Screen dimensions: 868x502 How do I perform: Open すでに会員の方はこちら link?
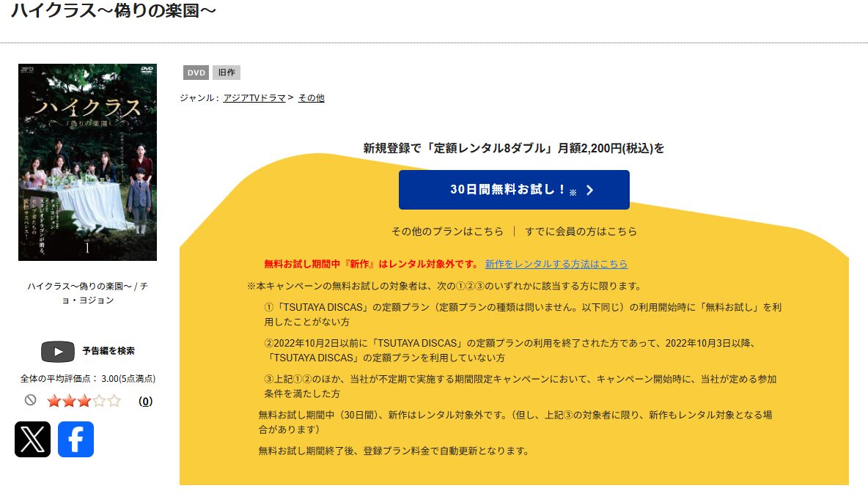coord(581,232)
